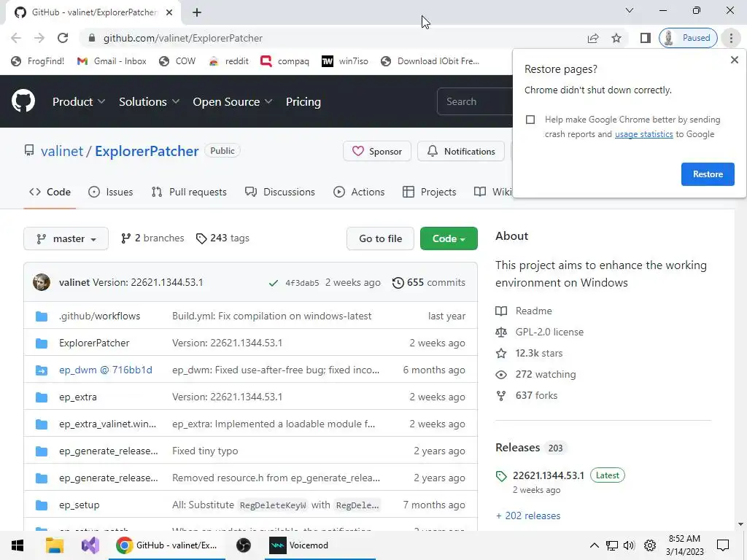Open the 'Fixed tiny typo' commit message
The height and width of the screenshot is (560, 747).
[x=205, y=451]
